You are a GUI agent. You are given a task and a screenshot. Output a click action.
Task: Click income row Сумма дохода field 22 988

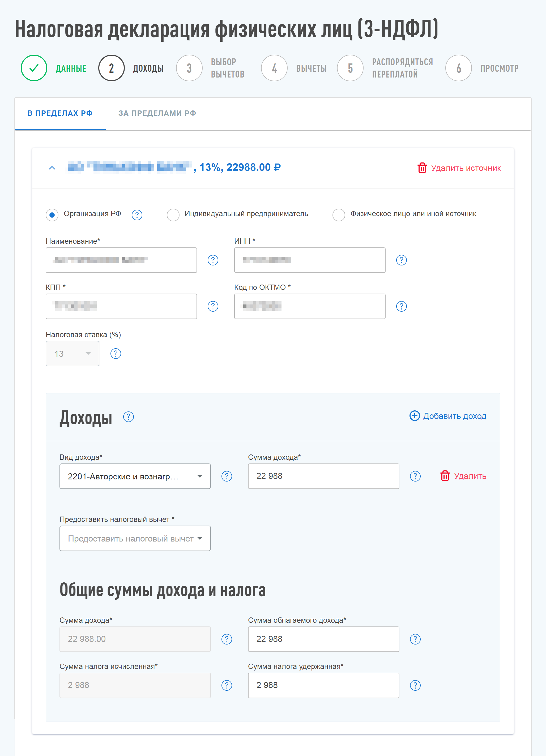[323, 476]
